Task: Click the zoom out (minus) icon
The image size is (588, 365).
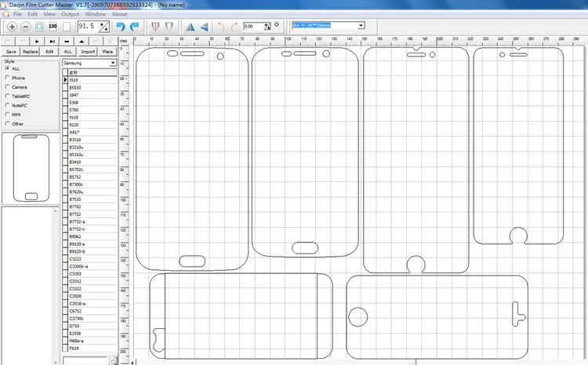Action: tap(25, 27)
